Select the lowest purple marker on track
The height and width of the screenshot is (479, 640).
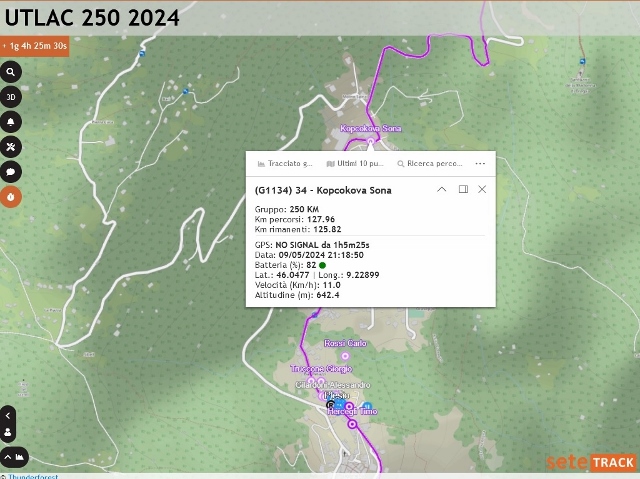pos(352,425)
